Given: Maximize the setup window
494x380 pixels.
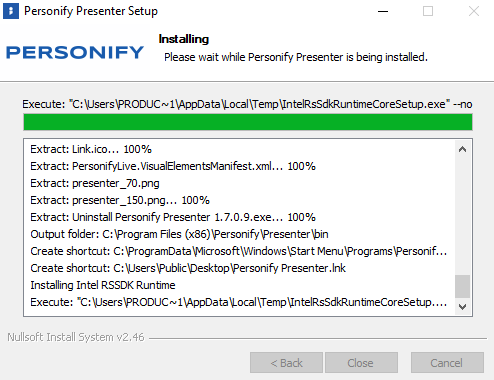Looking at the screenshot, I should [428, 11].
